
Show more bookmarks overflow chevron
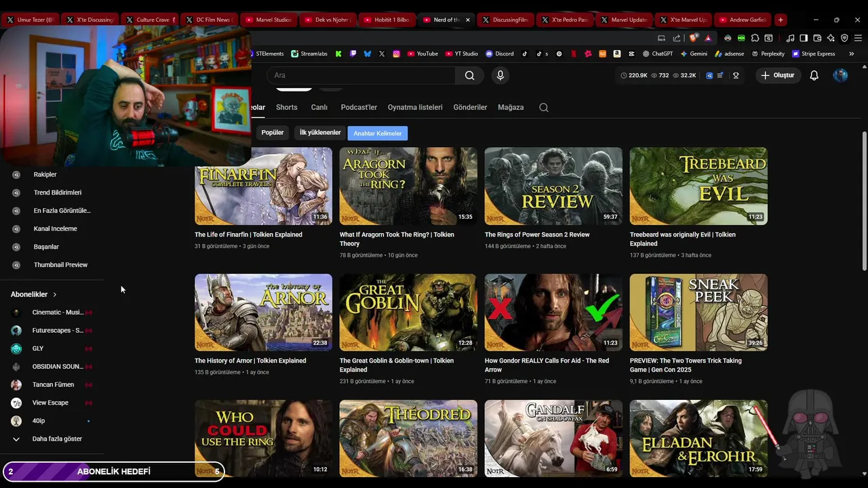851,54
